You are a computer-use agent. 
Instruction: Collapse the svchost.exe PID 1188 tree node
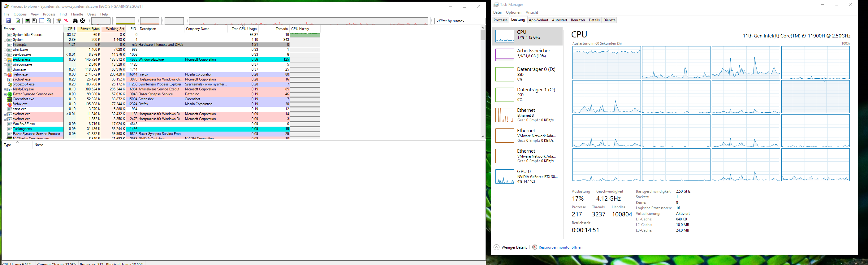click(x=5, y=114)
